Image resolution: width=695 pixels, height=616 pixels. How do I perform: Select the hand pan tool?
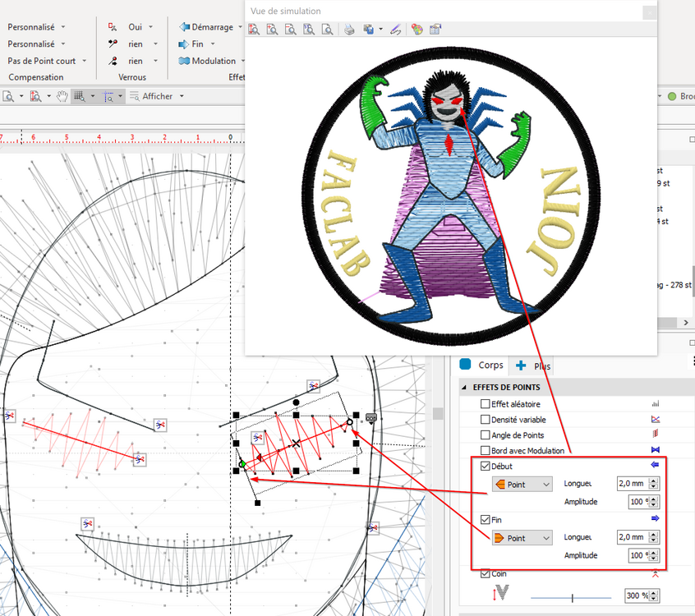point(62,96)
